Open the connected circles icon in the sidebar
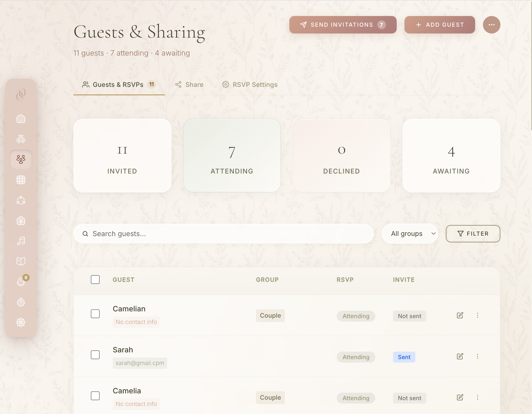The height and width of the screenshot is (414, 532). click(21, 200)
